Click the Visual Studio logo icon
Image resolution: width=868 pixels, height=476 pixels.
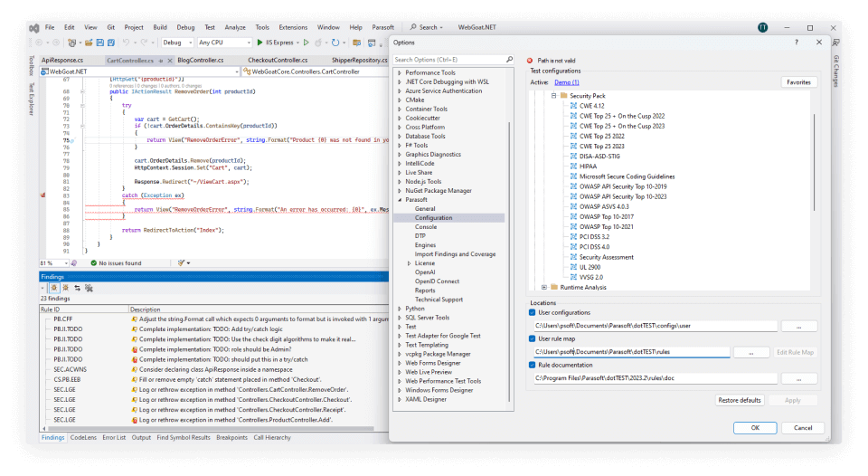click(x=34, y=28)
